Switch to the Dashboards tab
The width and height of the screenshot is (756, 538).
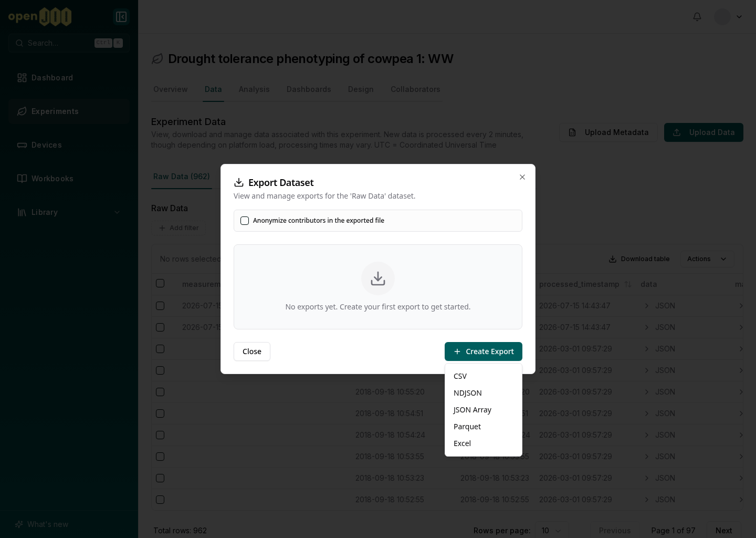tap(309, 89)
